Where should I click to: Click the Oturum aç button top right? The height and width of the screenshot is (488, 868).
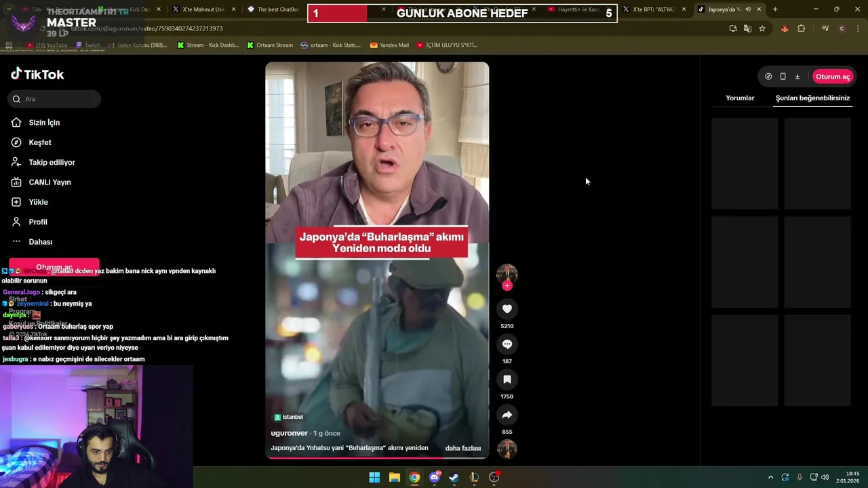833,77
